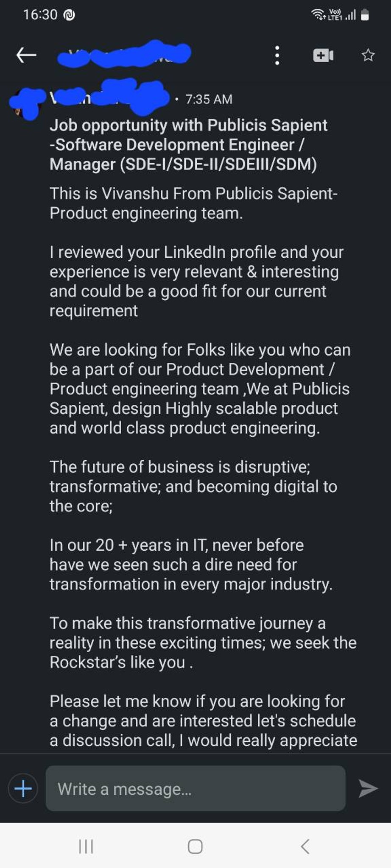Viewport: 391px width, 868px height.
Task: Star this conversation
Action: (x=368, y=55)
